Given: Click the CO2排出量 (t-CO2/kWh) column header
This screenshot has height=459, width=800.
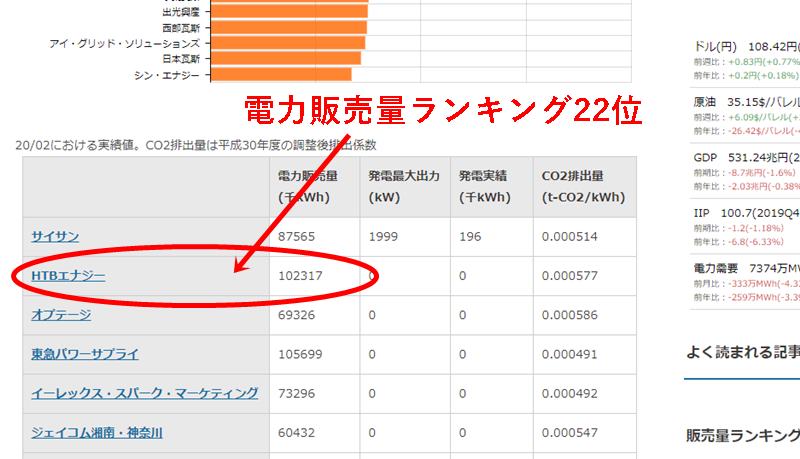Looking at the screenshot, I should [x=585, y=187].
